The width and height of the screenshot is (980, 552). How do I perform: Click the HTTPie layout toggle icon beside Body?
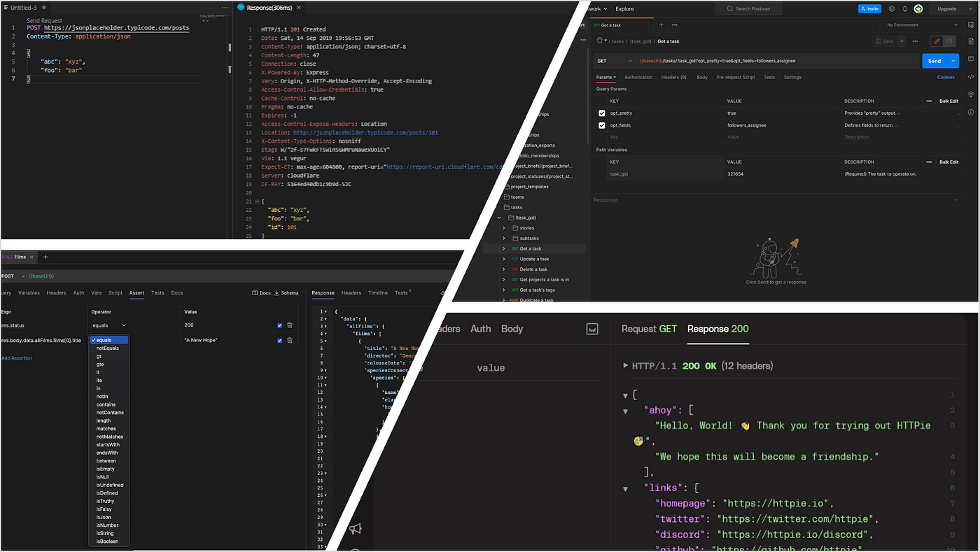[592, 329]
